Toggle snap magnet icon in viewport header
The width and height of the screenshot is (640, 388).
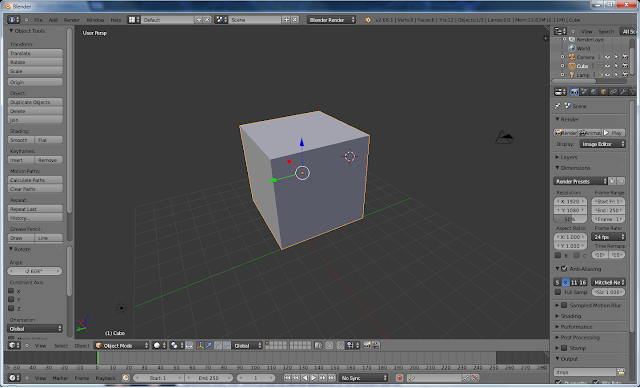[x=340, y=346]
